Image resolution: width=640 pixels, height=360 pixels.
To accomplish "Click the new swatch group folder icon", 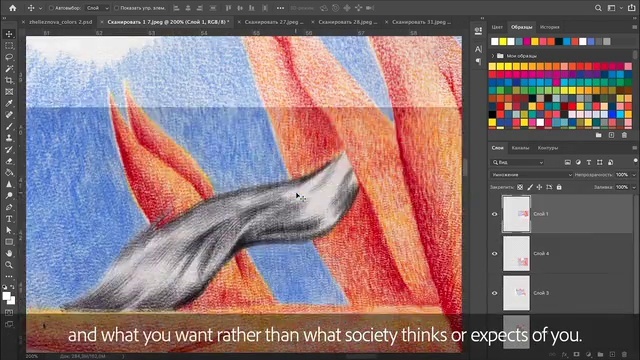I will click(x=598, y=135).
